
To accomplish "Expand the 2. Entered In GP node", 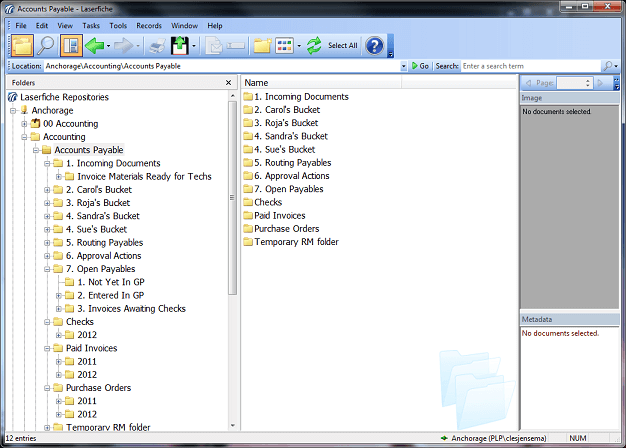I will click(59, 295).
